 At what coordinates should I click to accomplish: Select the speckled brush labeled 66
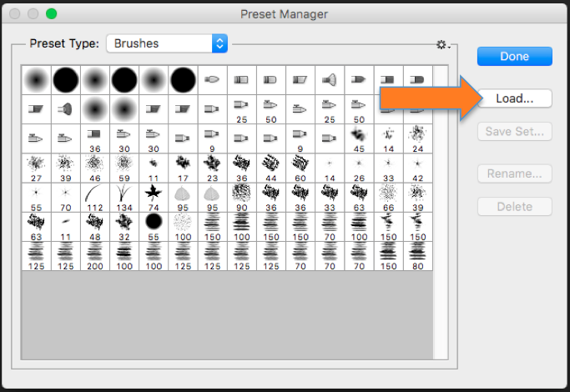tap(388, 198)
